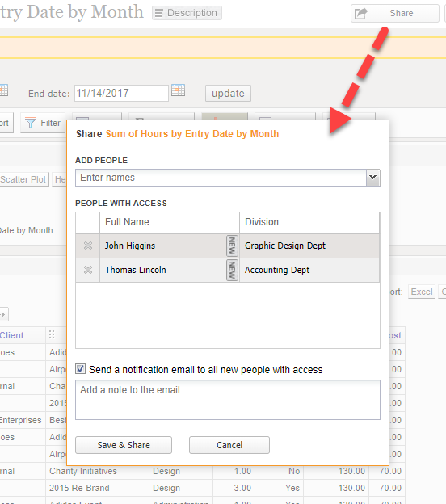Toggle the notification email checkbox

tap(80, 368)
